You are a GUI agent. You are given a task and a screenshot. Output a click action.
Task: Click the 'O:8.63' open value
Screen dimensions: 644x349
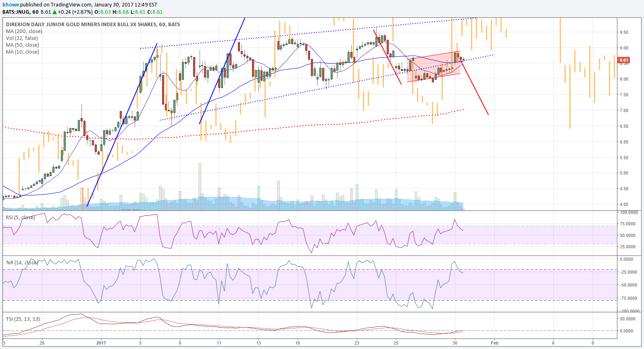pyautogui.click(x=102, y=12)
